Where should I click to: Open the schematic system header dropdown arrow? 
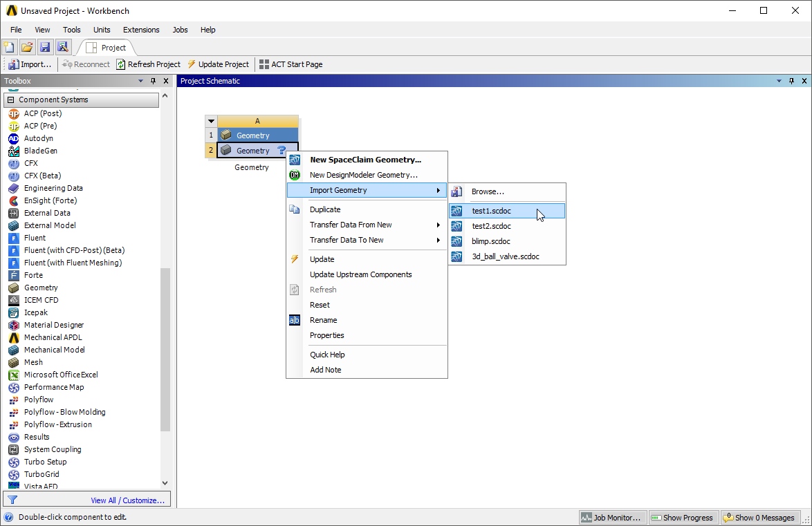[211, 120]
